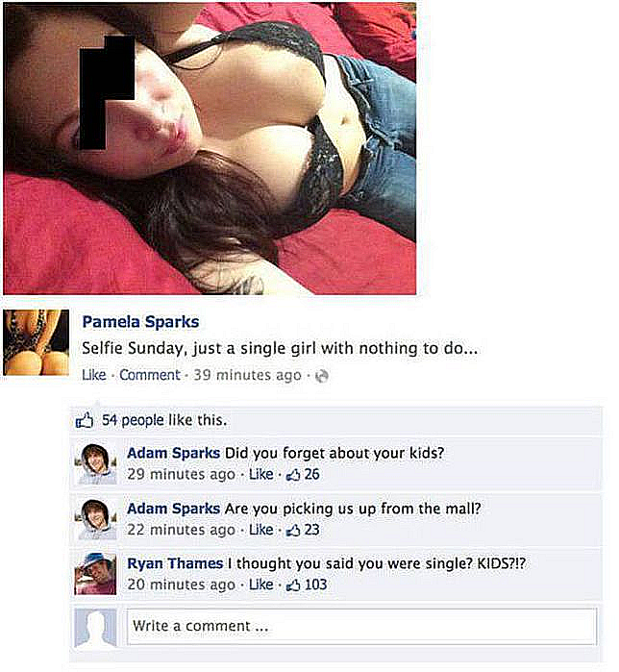The image size is (619, 672).
Task: Click the blank avatar beside comment box
Action: [95, 628]
